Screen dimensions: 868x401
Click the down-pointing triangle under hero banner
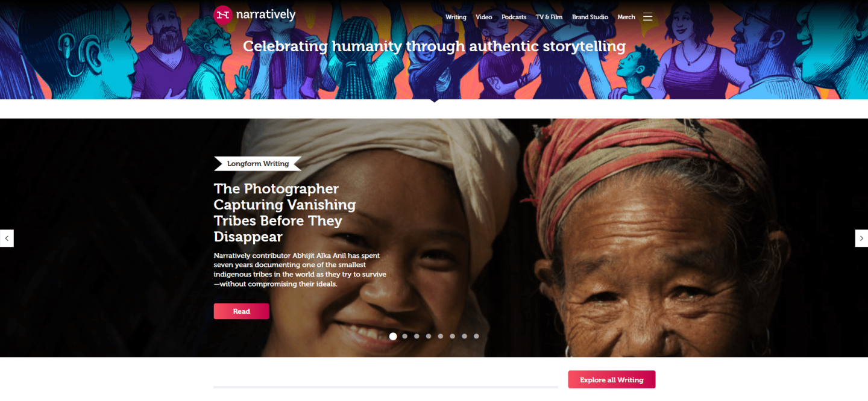click(x=434, y=101)
